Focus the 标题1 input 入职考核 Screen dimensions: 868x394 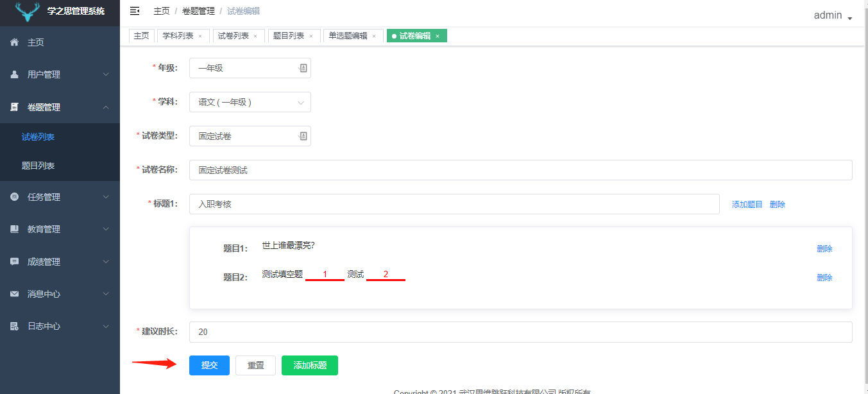454,204
